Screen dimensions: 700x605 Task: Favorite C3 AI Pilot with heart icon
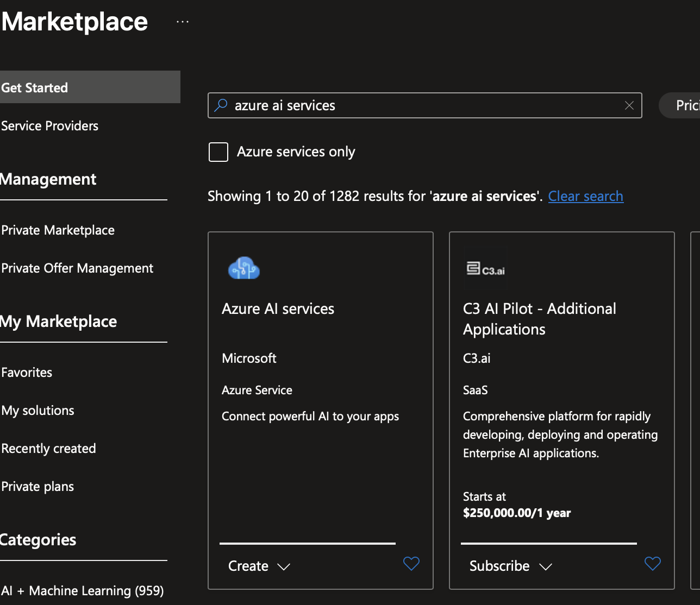(653, 564)
